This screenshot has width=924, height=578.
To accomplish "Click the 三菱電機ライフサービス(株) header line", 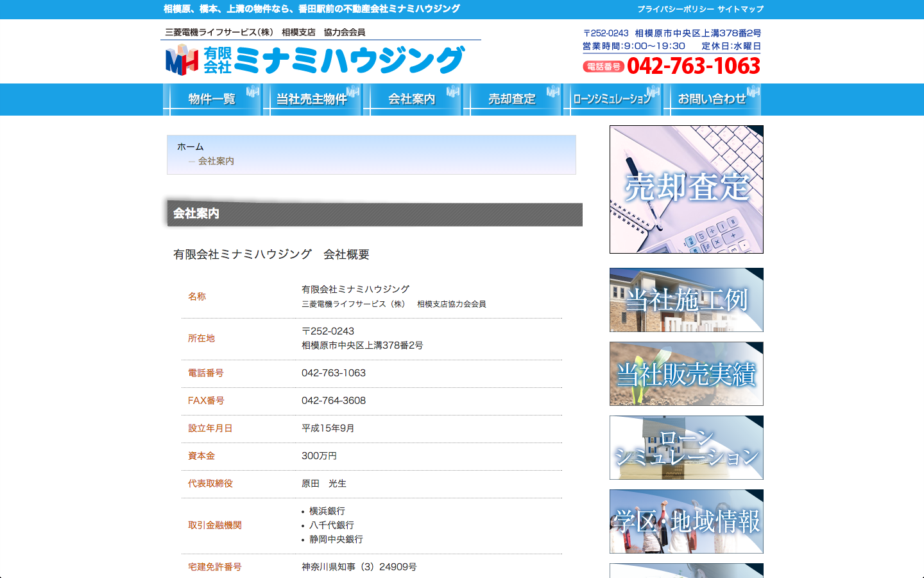I will 265,32.
